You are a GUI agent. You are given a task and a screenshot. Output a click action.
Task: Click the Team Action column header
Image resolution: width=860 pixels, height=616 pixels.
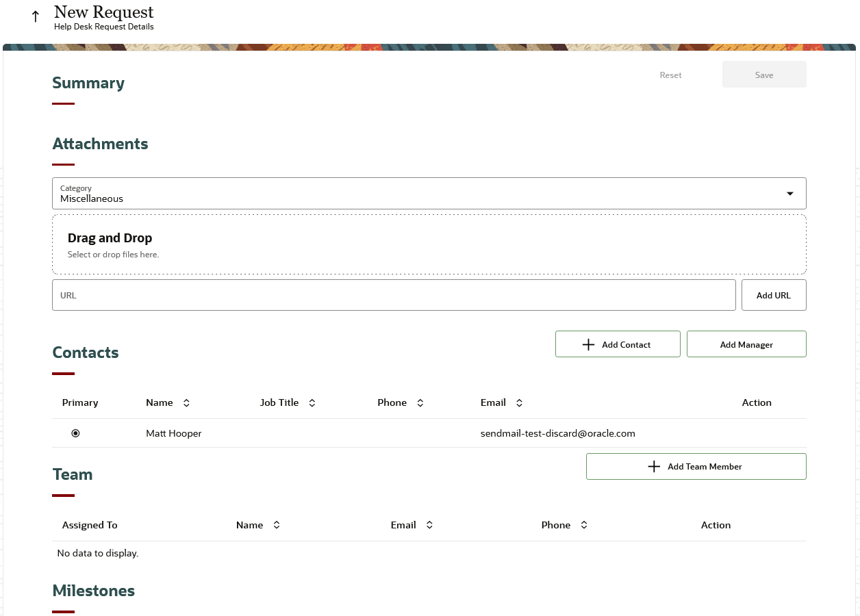(716, 525)
